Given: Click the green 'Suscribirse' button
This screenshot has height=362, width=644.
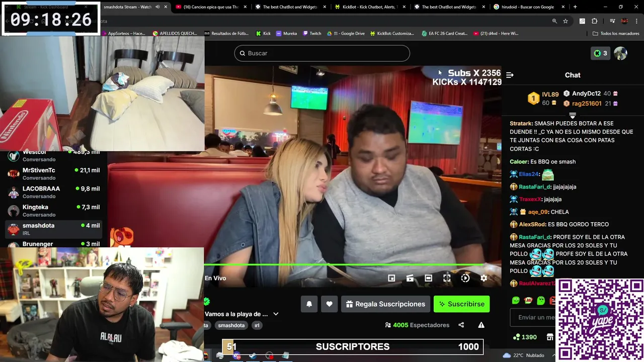Looking at the screenshot, I should click(461, 304).
